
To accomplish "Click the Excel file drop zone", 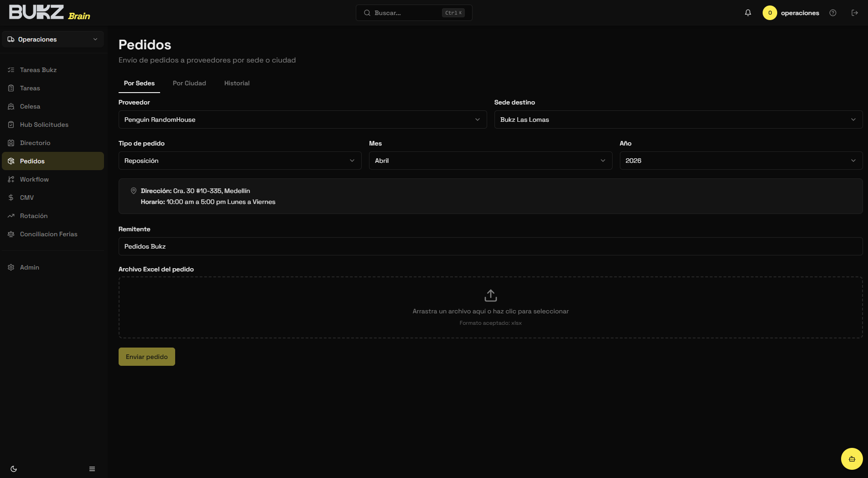I will click(x=490, y=307).
